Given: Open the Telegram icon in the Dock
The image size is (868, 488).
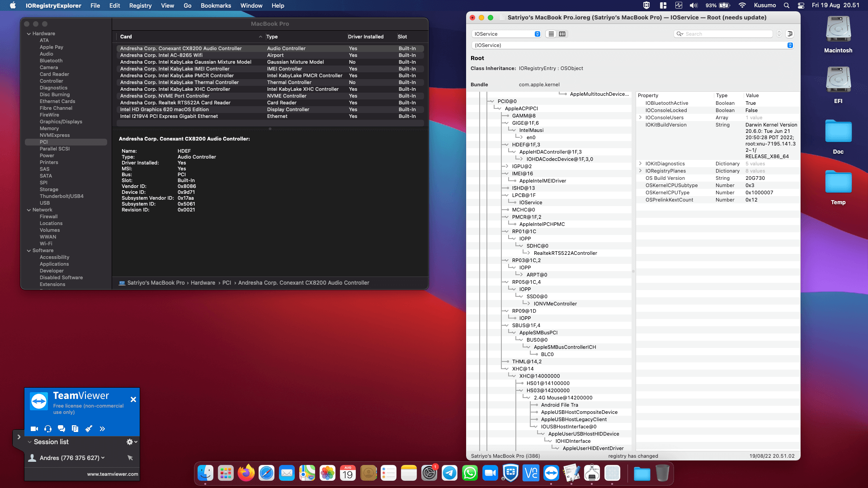Looking at the screenshot, I should pyautogui.click(x=449, y=473).
